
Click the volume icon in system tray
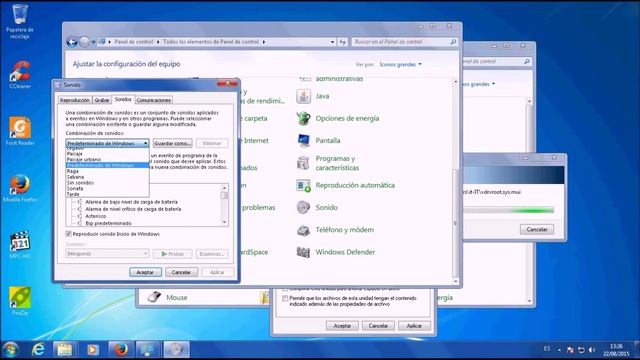tap(591, 350)
